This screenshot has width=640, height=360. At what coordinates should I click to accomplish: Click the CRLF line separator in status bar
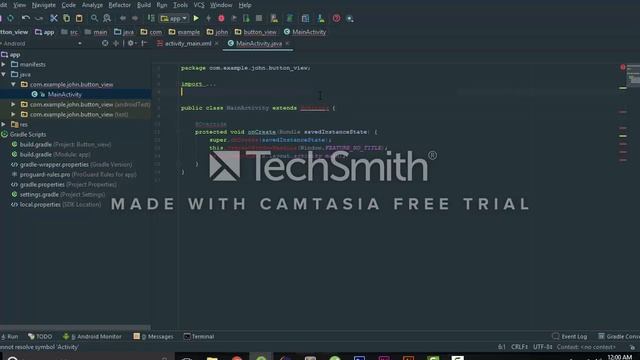click(x=519, y=347)
